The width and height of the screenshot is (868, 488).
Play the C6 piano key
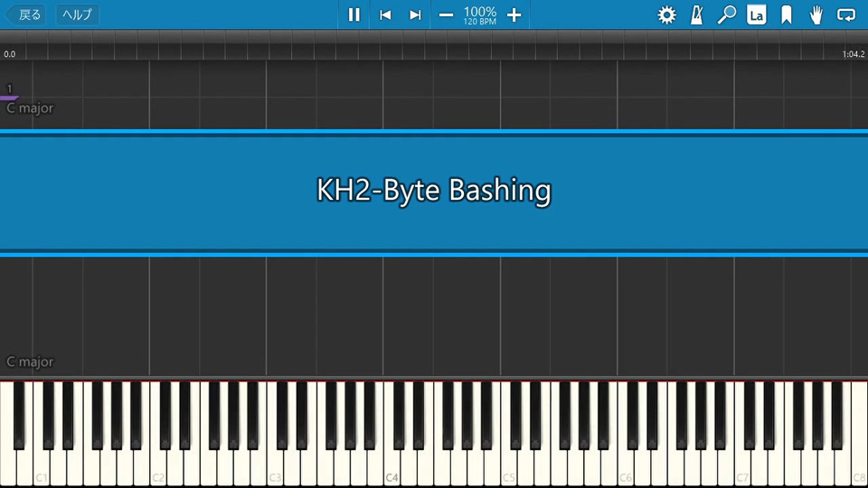pos(626,467)
